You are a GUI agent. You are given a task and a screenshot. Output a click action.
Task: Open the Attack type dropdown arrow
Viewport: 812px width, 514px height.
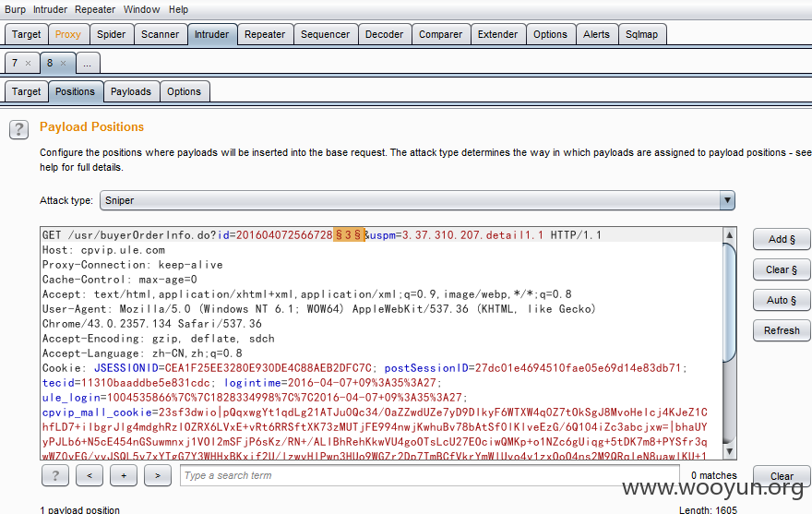tap(727, 200)
